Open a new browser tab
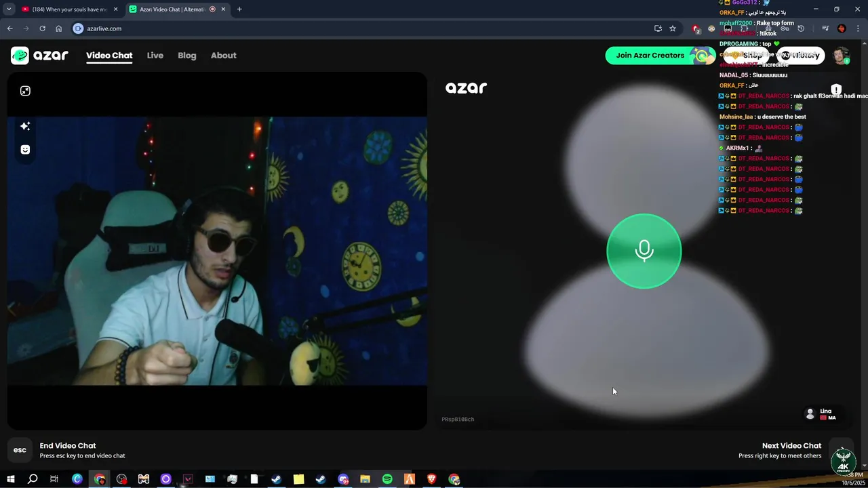Image resolution: width=868 pixels, height=488 pixels. pyautogui.click(x=239, y=9)
